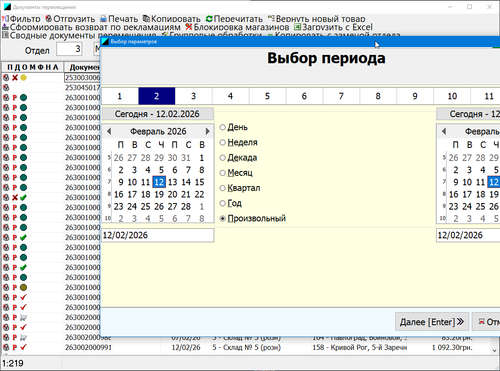Select highlighted month tab 2
500x371 pixels.
157,96
